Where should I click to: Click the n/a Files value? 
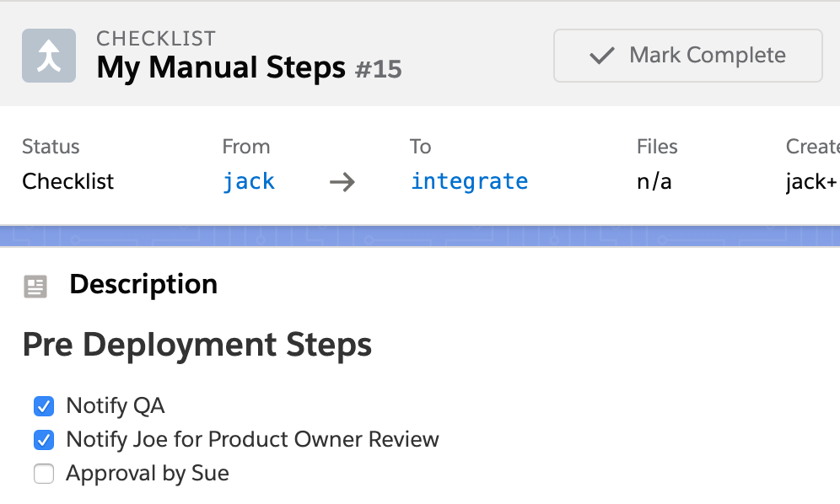pos(654,181)
